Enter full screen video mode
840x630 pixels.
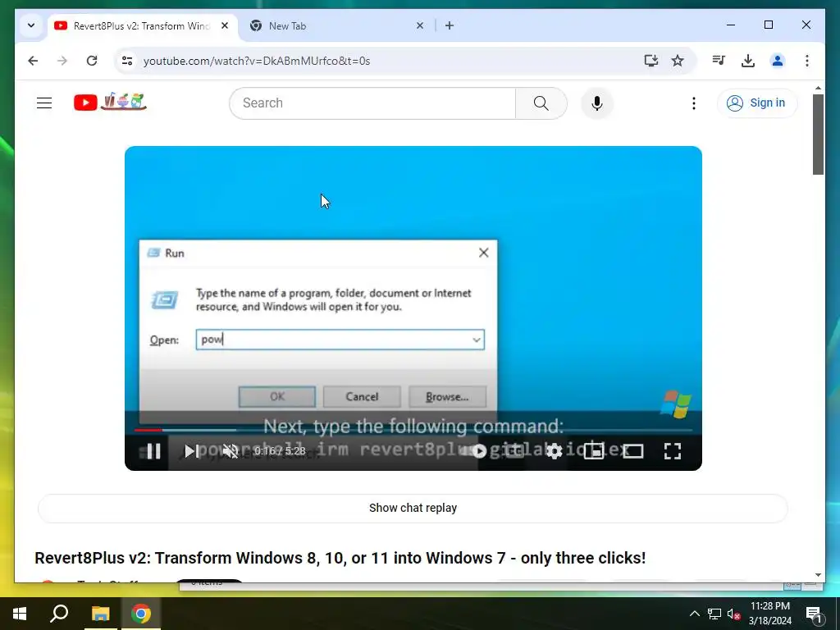pos(673,451)
